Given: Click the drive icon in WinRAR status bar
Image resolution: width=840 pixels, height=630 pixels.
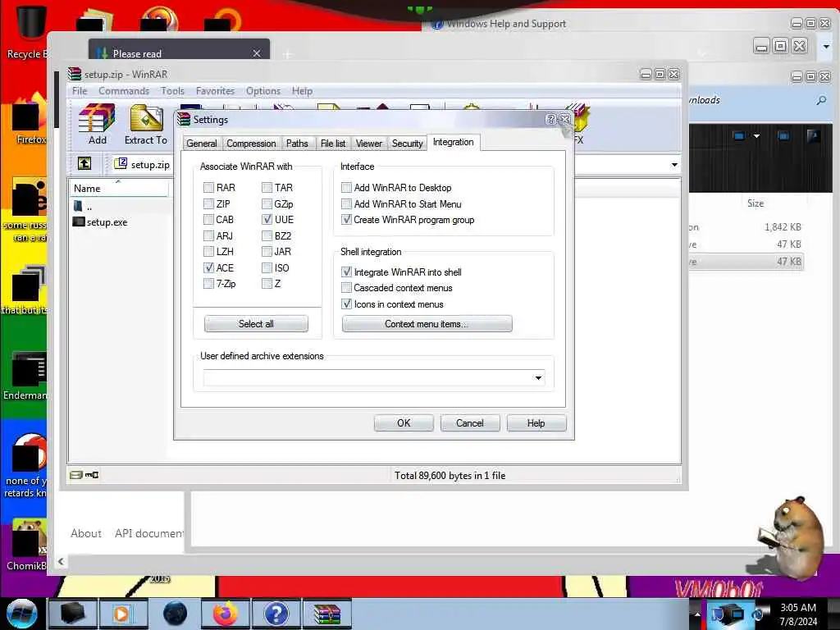Looking at the screenshot, I should pos(76,475).
